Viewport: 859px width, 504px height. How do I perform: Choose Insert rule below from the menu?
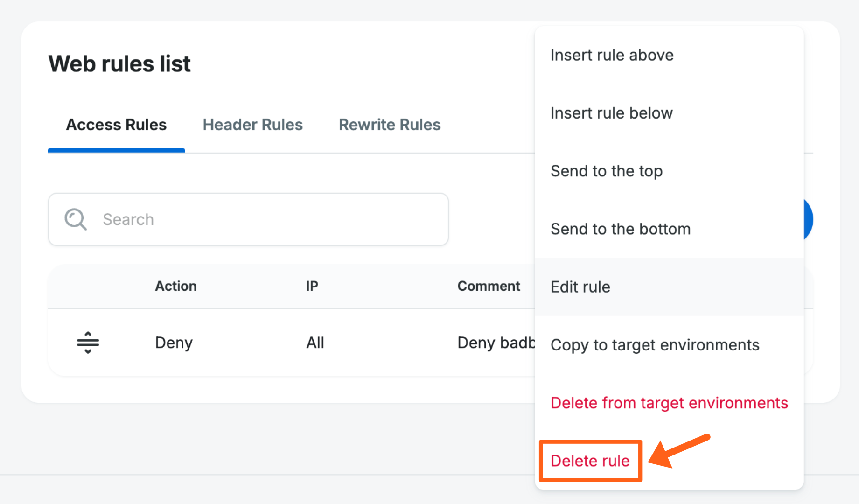(611, 112)
